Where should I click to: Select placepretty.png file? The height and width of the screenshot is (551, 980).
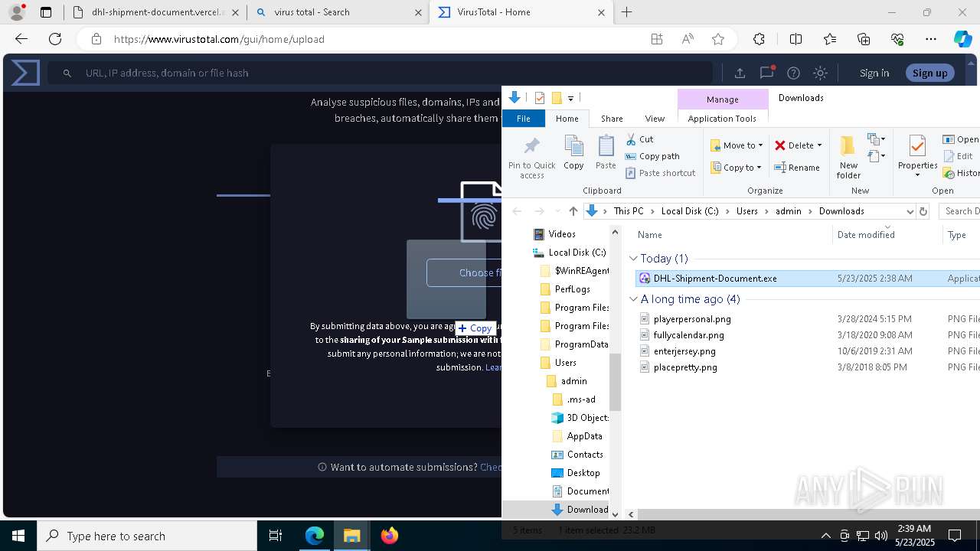(685, 367)
